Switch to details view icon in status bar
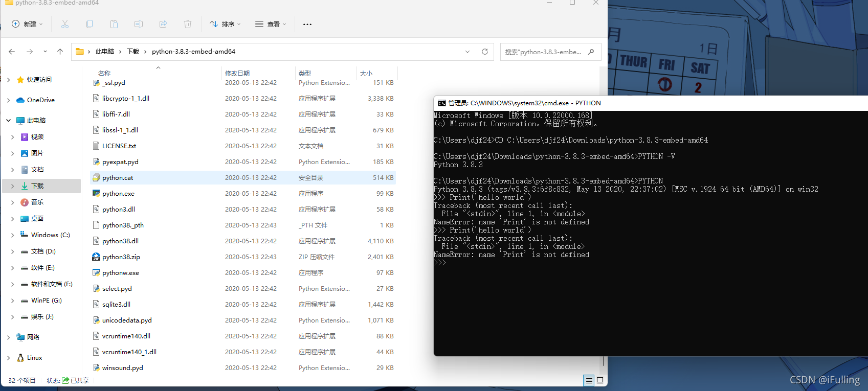Screen dimensions: 868x391 589,380
